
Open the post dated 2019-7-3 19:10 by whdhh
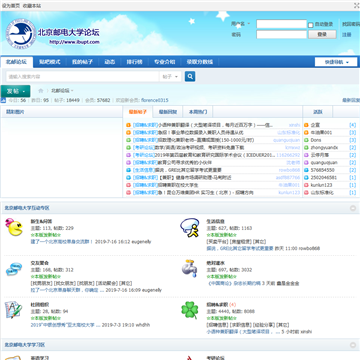[x=66, y=325]
